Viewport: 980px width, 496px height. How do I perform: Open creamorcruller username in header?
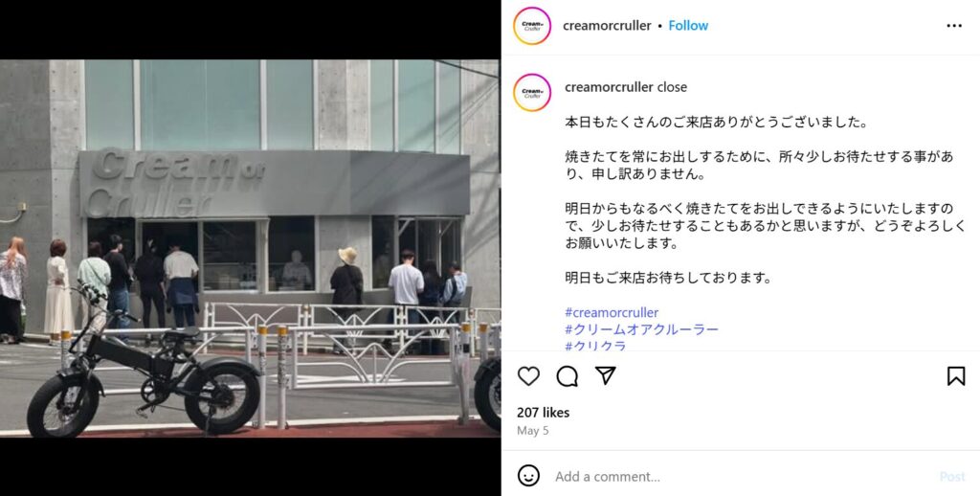tap(607, 26)
